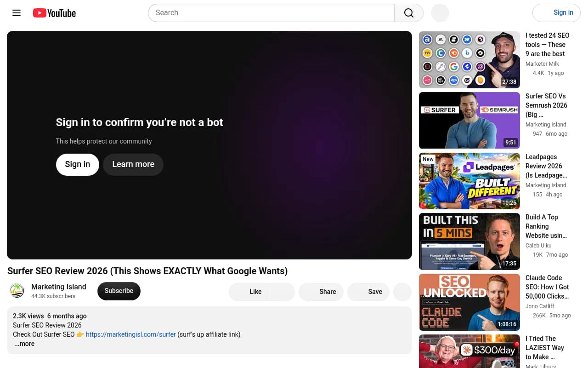
Task: Click Sign in inside the video player
Action: pyautogui.click(x=78, y=164)
